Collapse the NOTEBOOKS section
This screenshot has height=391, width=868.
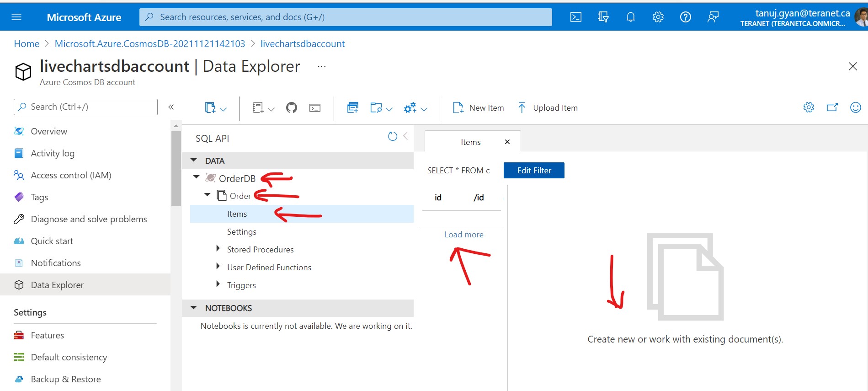[x=194, y=308]
